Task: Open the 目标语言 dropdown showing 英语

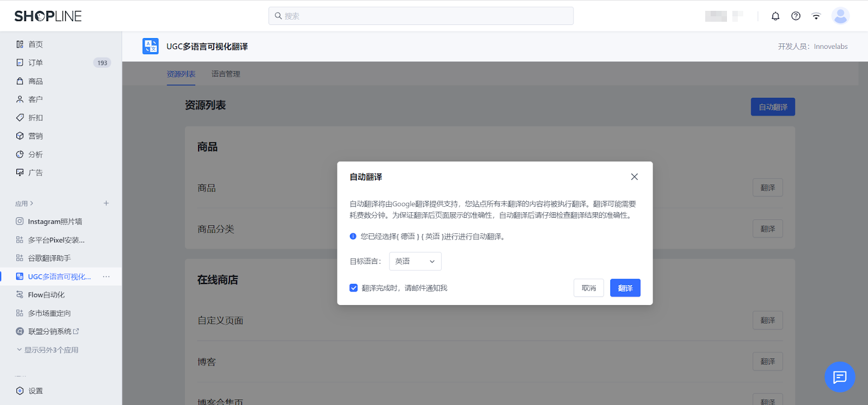Action: pos(415,261)
